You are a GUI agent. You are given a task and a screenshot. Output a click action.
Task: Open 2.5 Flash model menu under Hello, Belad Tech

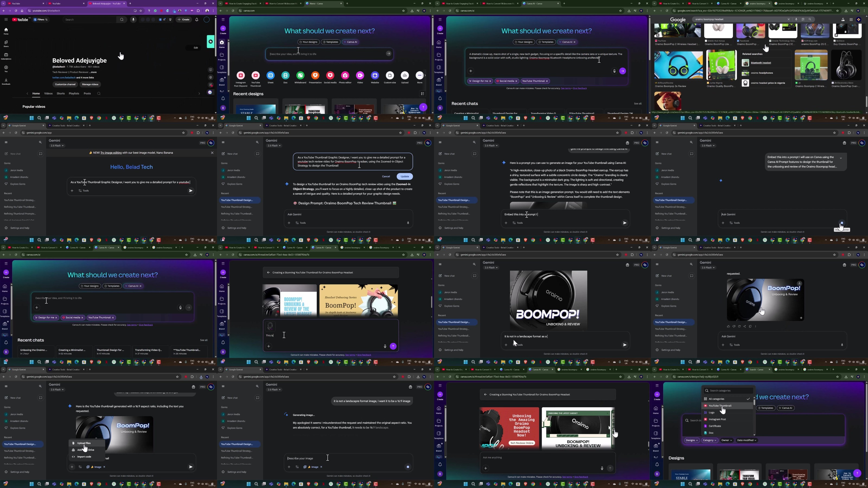tap(57, 146)
